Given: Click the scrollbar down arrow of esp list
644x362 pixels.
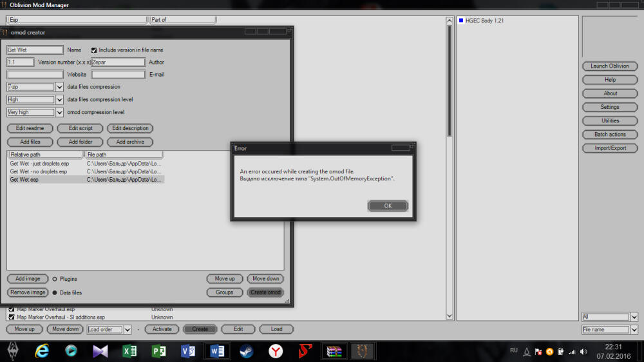Looking at the screenshot, I should tap(450, 316).
